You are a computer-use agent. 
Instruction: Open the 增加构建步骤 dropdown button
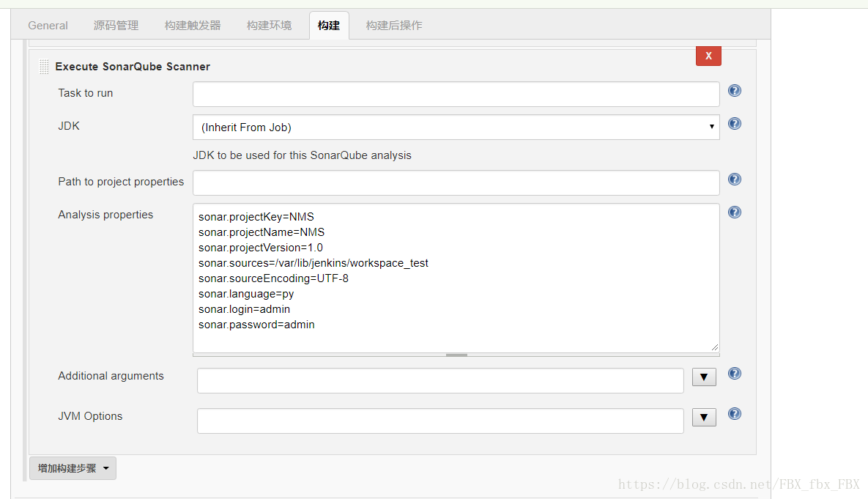(73, 468)
